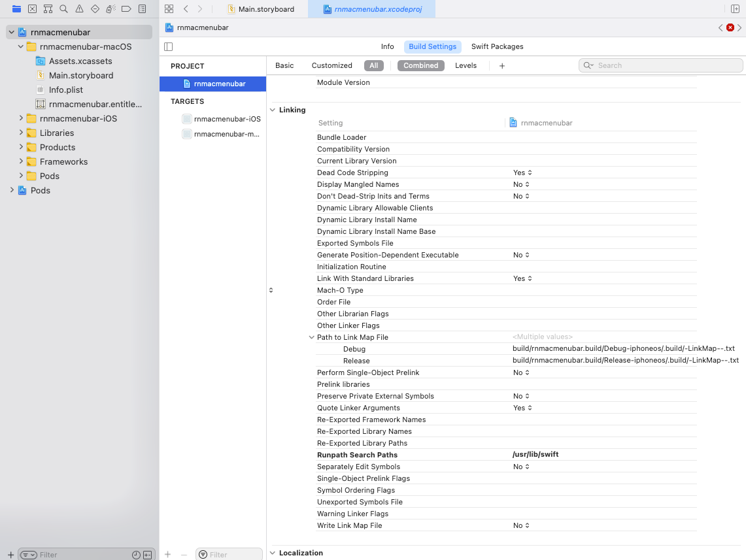This screenshot has height=560, width=746.
Task: Open the Find navigator magnifier icon
Action: tap(64, 8)
